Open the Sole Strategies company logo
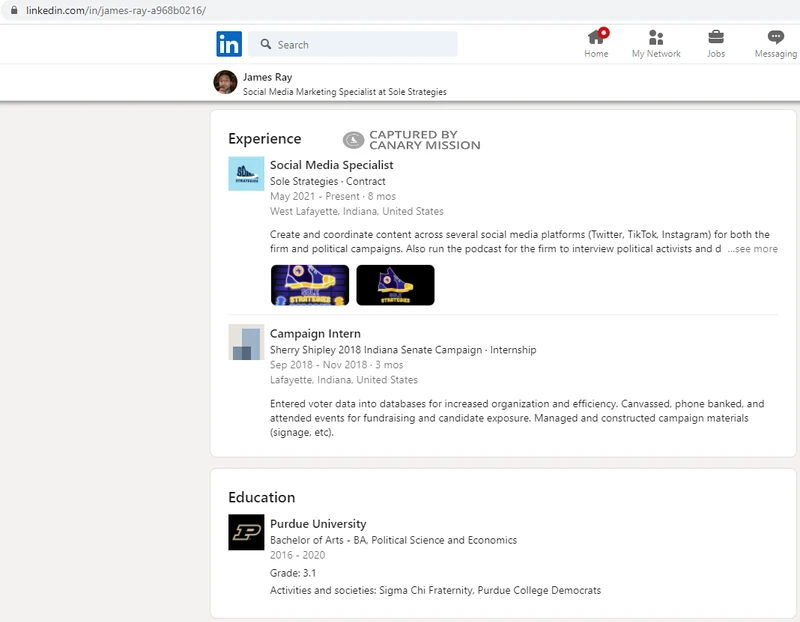The image size is (800, 622). [x=246, y=174]
